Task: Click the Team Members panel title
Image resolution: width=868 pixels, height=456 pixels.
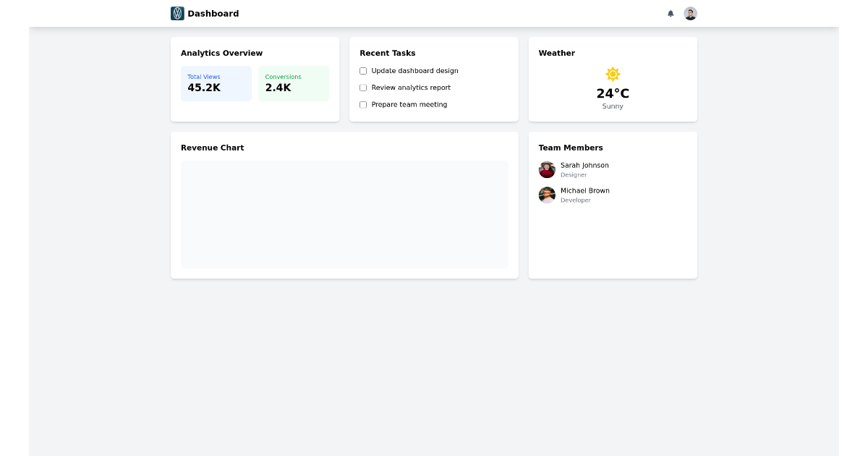Action: [571, 148]
